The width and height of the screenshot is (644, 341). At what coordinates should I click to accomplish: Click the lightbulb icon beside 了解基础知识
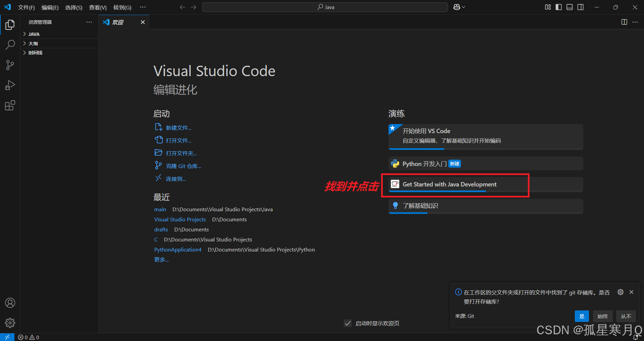pyautogui.click(x=395, y=206)
